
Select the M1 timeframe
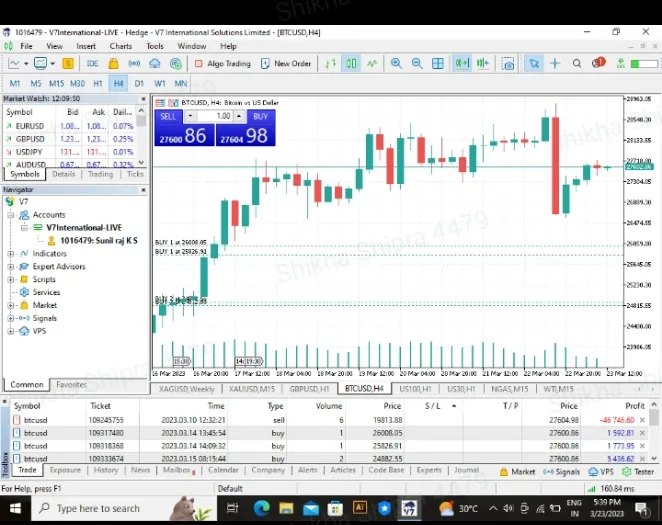(x=15, y=84)
